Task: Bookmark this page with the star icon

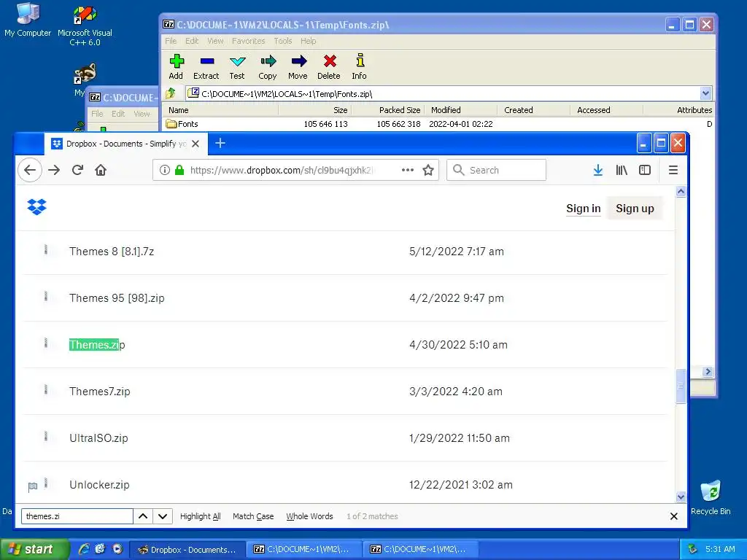Action: point(428,170)
